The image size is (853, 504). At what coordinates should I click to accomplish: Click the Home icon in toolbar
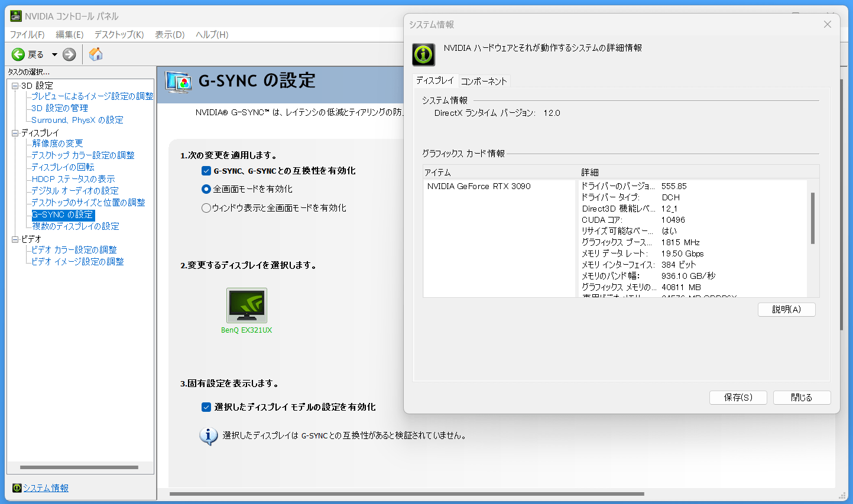tap(96, 54)
